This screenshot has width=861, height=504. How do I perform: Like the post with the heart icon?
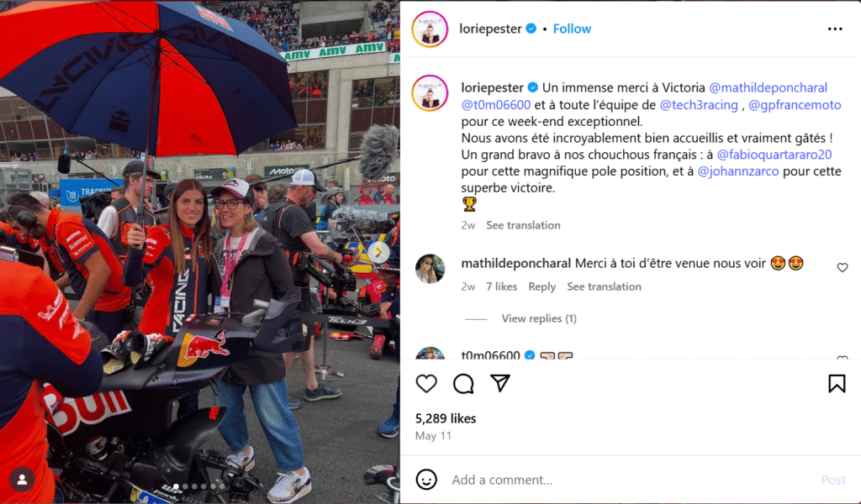coord(426,383)
